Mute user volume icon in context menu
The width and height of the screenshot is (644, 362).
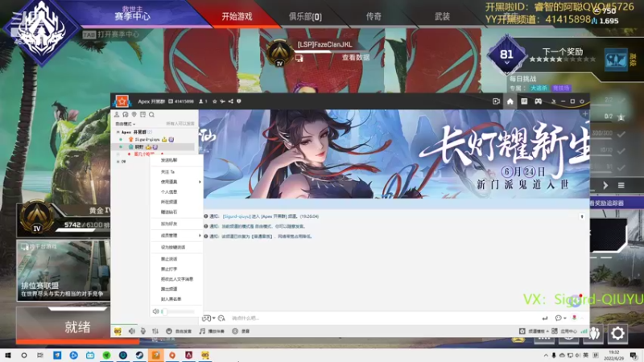coord(155,311)
